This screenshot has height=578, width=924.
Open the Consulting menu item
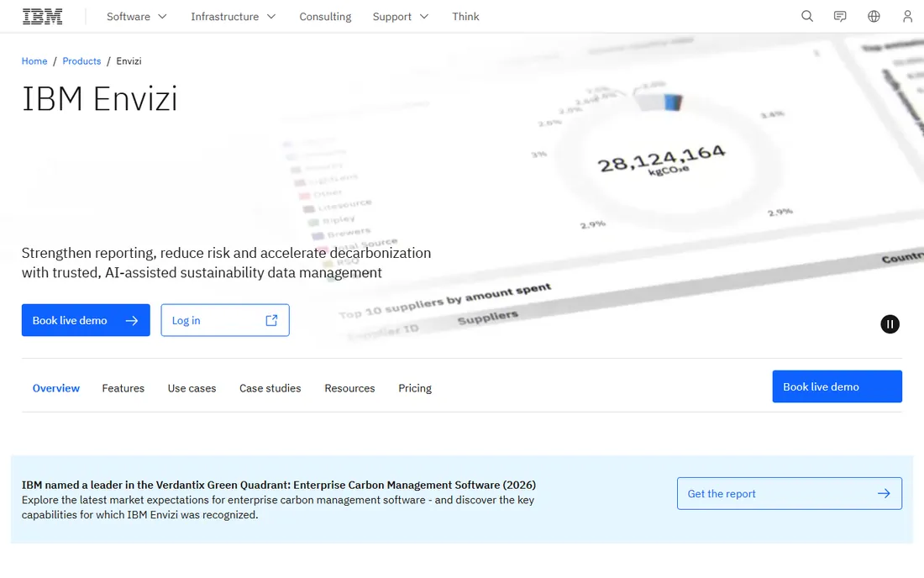click(x=325, y=17)
